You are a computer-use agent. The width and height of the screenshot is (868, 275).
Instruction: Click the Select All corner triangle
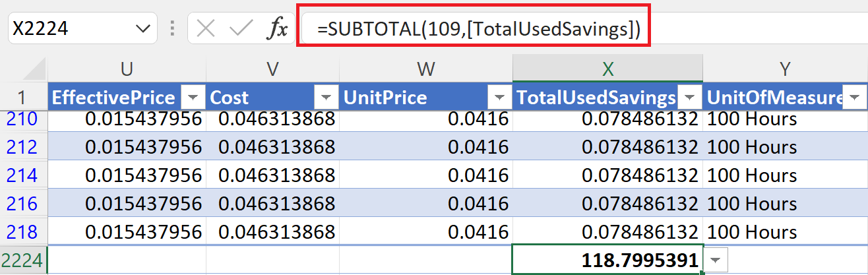point(36,69)
